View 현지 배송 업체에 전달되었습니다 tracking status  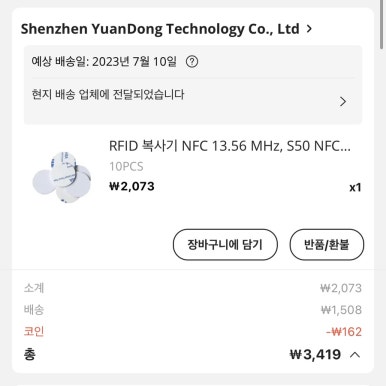[x=108, y=94]
